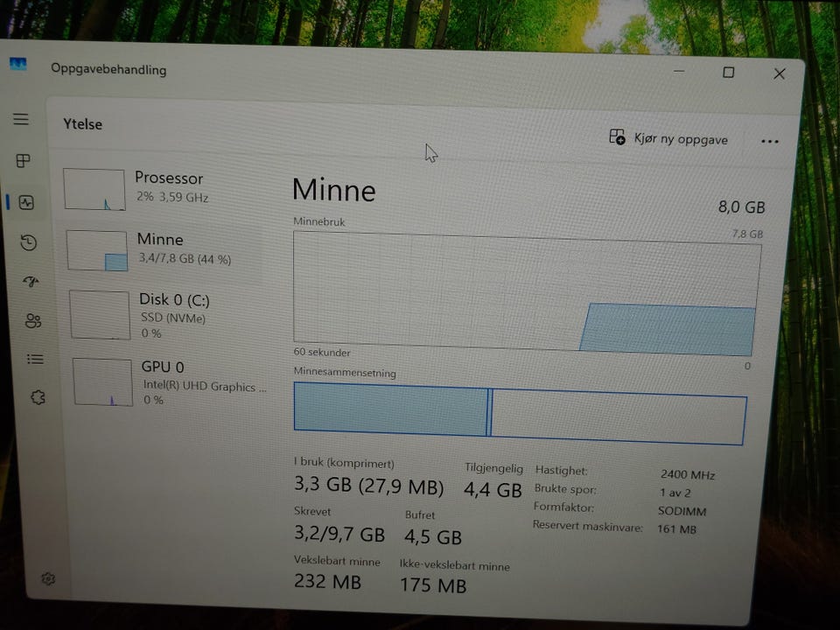This screenshot has width=840, height=630.
Task: Click the Disk 0 mini graph thumbnail
Action: point(100,315)
